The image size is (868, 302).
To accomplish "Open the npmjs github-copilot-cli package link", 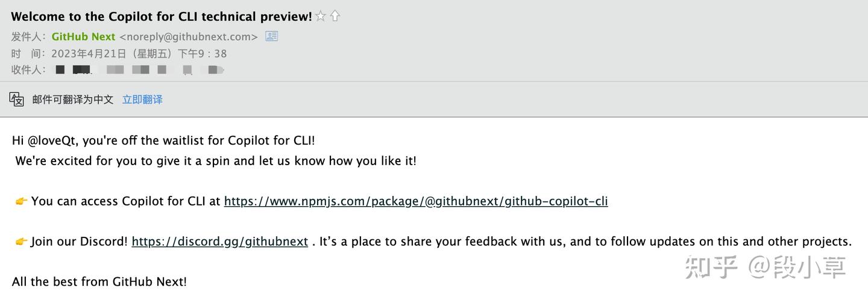I will [416, 201].
